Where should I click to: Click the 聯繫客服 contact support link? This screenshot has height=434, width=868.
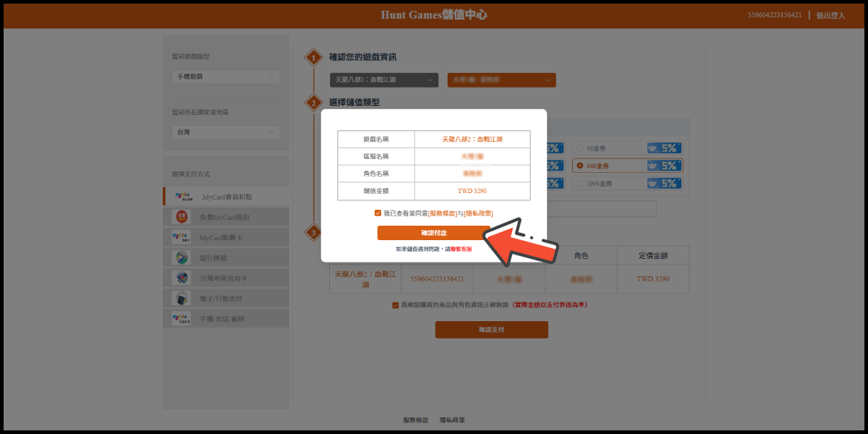[x=461, y=249]
